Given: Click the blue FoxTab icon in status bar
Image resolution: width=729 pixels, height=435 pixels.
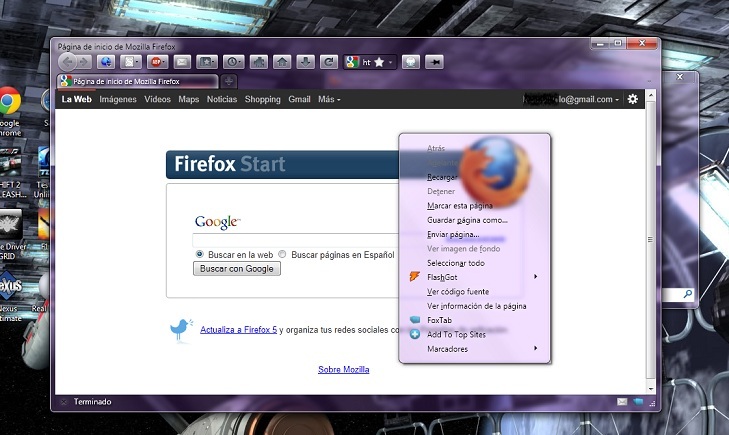Looking at the screenshot, I should [x=638, y=402].
